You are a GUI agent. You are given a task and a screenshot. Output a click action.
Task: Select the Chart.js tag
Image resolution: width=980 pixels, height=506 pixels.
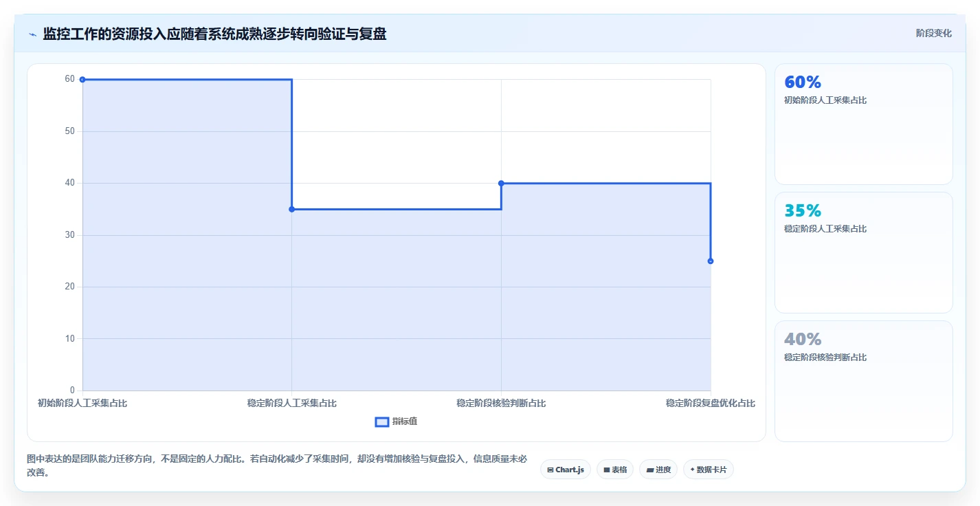tap(566, 470)
